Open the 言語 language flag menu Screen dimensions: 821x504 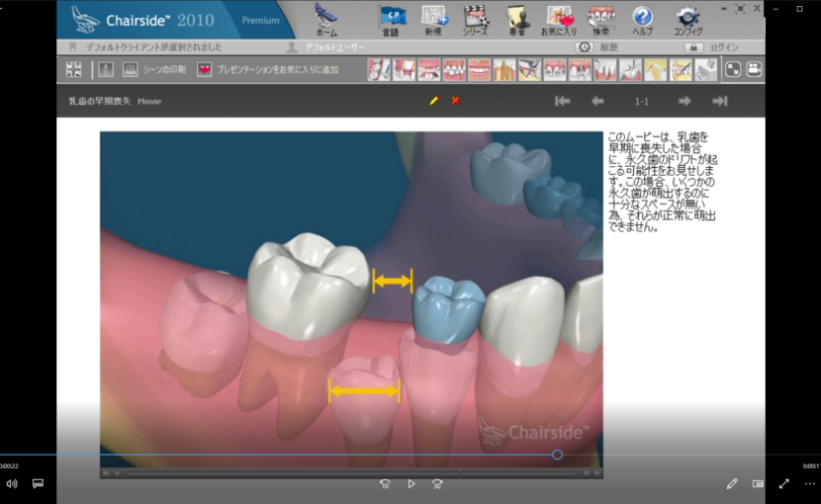coord(392,21)
